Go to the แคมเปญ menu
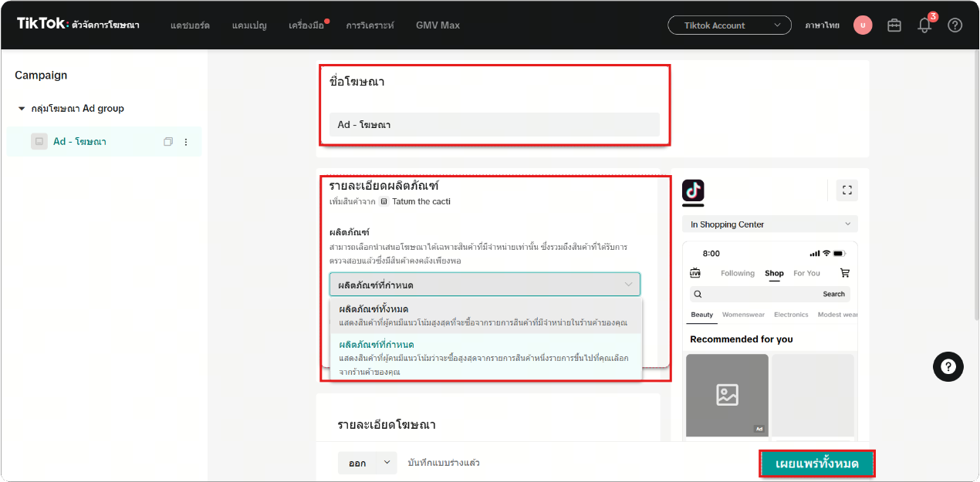Image resolution: width=980 pixels, height=482 pixels. point(248,25)
